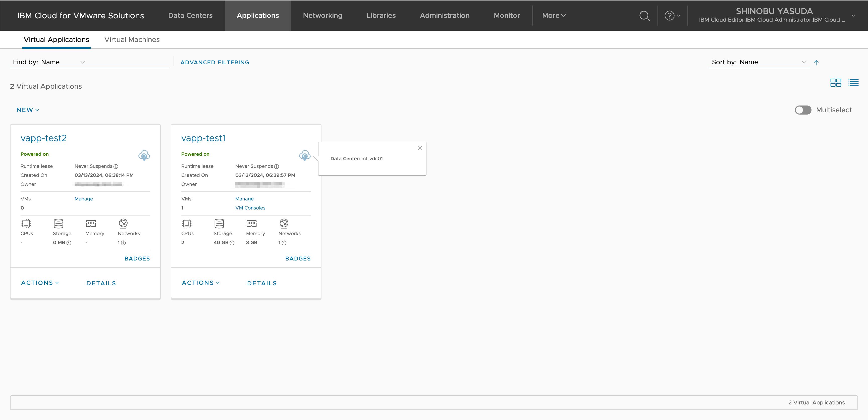Switch to the Virtual Machines tab
The height and width of the screenshot is (420, 868).
(132, 40)
